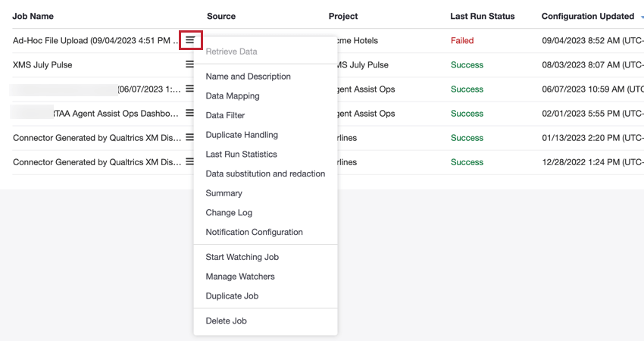Select Summary in job menu
644x341 pixels.
224,193
